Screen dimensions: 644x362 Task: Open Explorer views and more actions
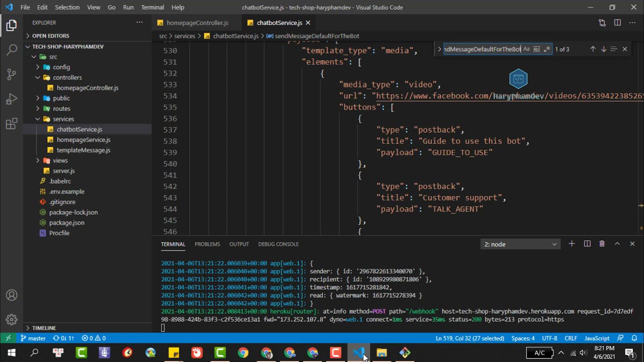coord(139,23)
